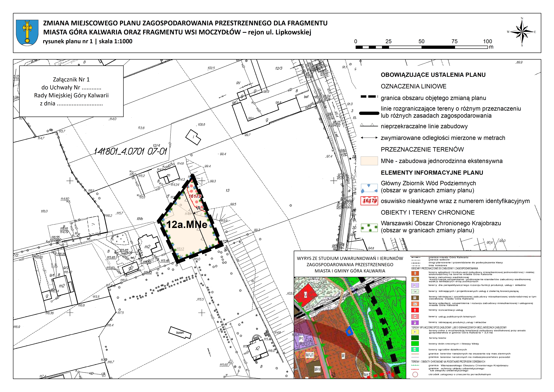Image resolution: width=554 pixels, height=392 pixels.
Task: Click the scale bar graphic
Action: (422, 47)
